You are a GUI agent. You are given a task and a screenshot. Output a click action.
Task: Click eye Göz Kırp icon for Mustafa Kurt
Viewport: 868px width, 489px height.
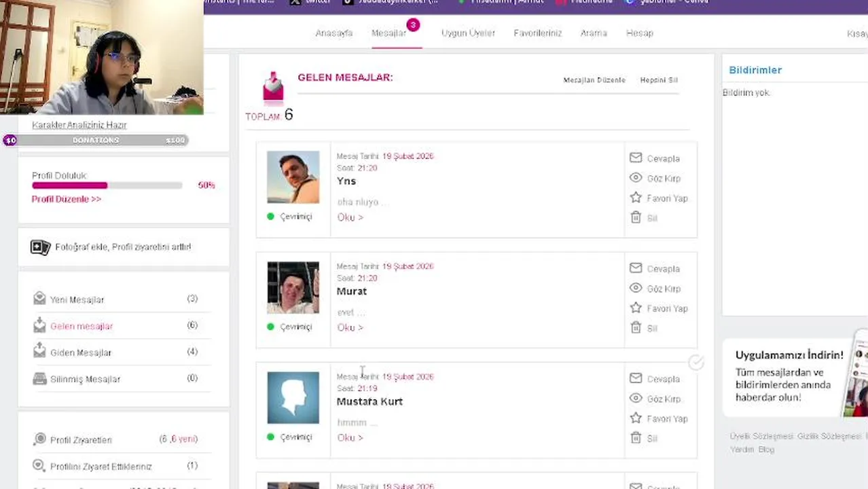coord(636,398)
